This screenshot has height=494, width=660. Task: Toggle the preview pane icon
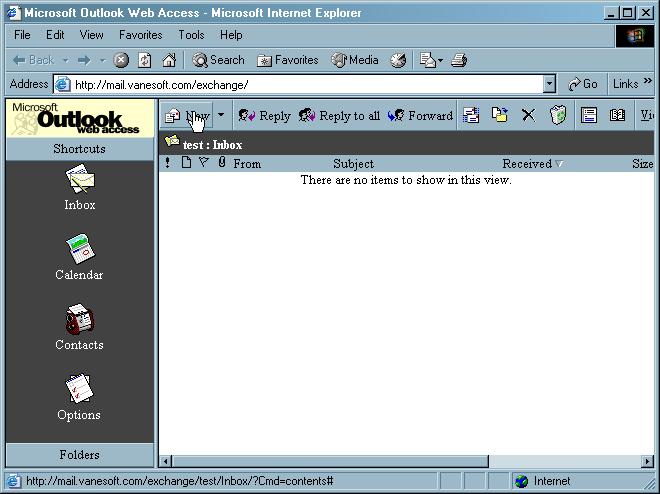[x=589, y=115]
